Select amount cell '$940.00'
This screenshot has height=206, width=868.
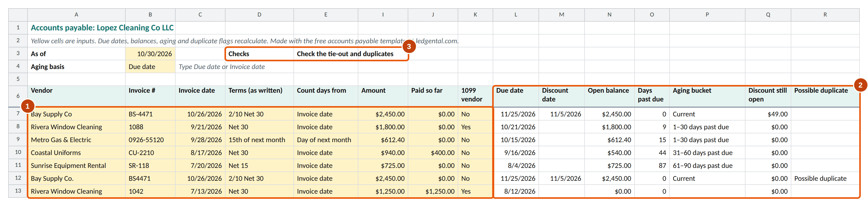(x=383, y=152)
